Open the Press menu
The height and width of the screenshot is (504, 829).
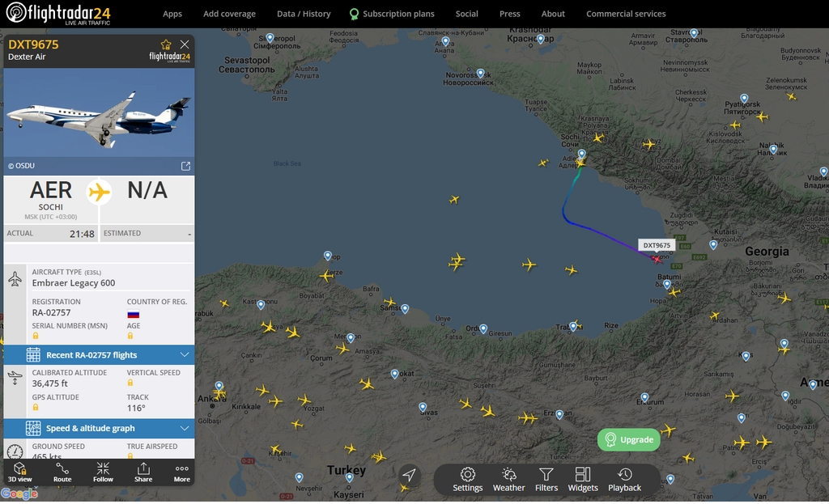(510, 14)
